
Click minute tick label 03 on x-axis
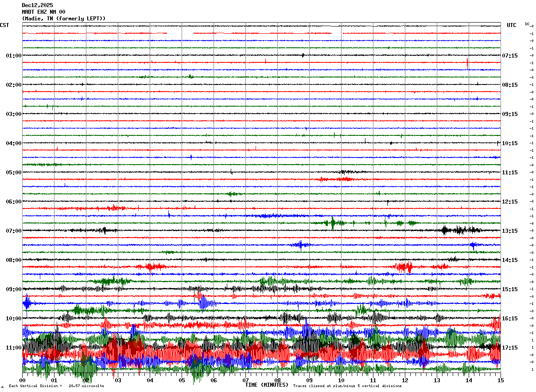118,380
